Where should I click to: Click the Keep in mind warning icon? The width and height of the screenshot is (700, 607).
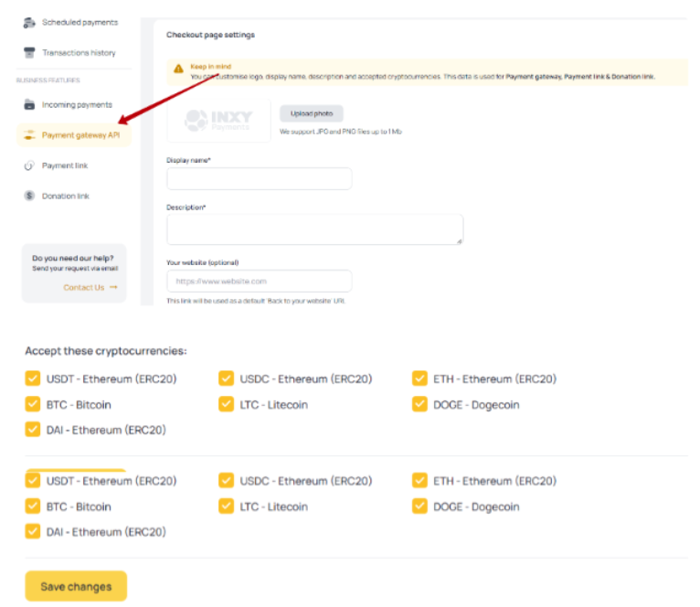(178, 69)
